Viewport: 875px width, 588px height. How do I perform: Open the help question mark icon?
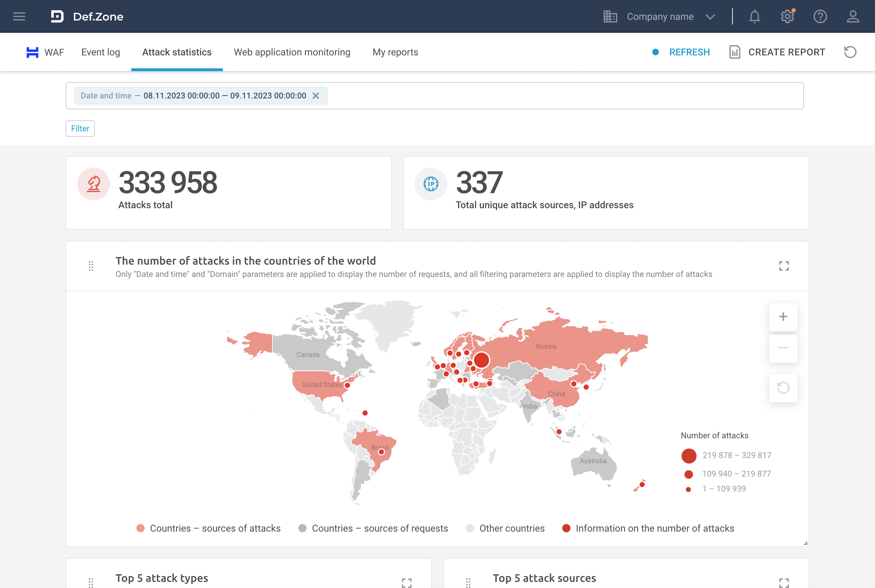(820, 16)
